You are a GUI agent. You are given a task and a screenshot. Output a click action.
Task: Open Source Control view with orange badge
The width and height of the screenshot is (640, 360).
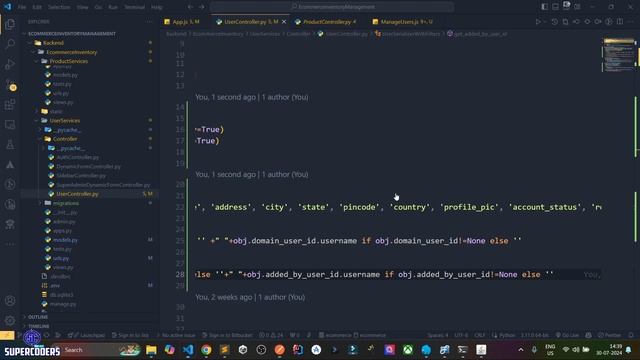coord(11,85)
